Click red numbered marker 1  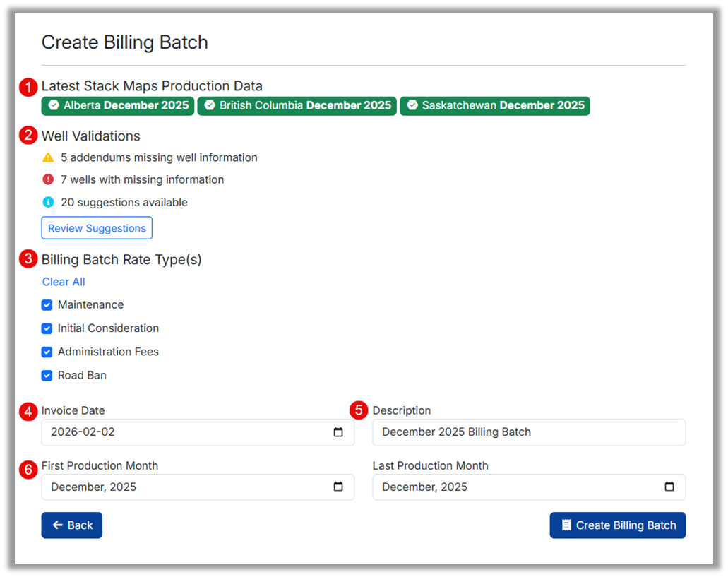tap(28, 87)
